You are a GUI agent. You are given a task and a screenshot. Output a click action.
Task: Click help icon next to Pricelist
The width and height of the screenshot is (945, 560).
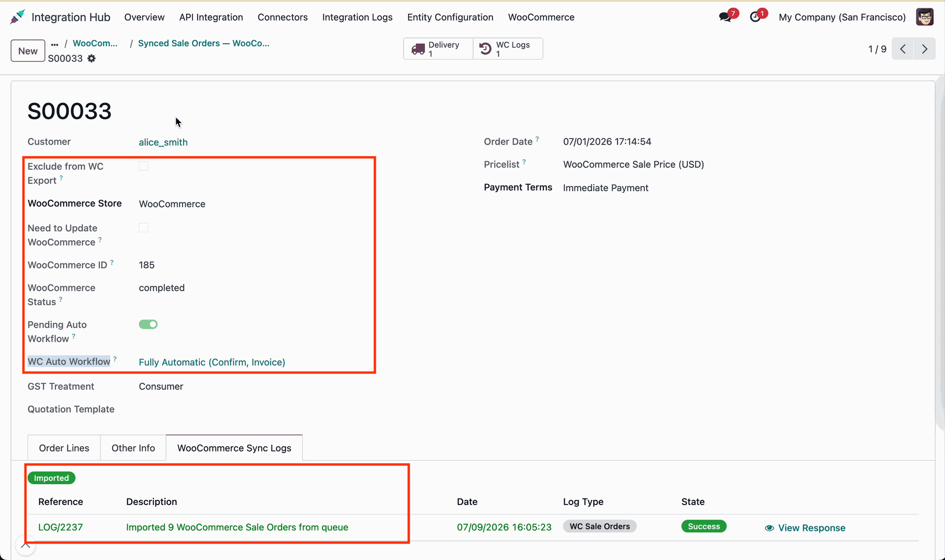524,161
